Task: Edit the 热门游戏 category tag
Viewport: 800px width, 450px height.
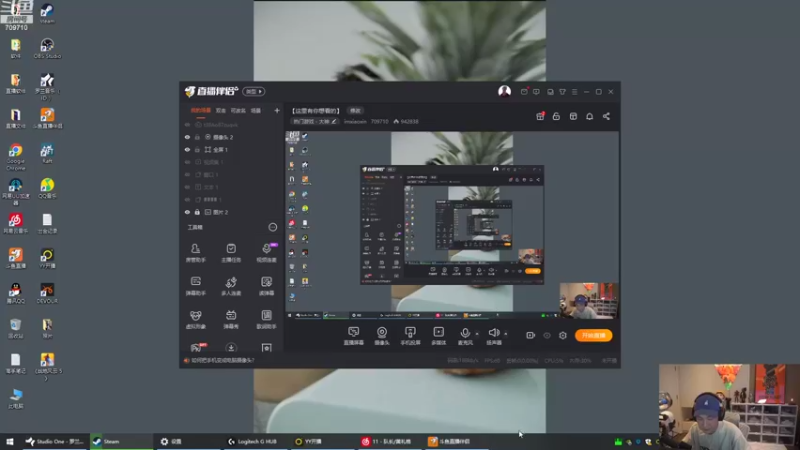Action: click(x=315, y=121)
